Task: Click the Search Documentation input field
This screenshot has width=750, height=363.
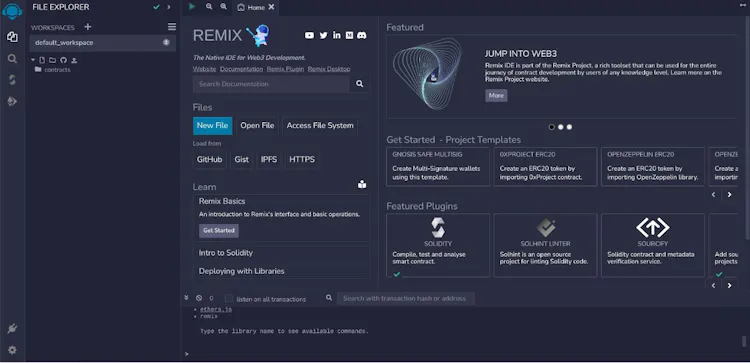Action: [x=272, y=84]
